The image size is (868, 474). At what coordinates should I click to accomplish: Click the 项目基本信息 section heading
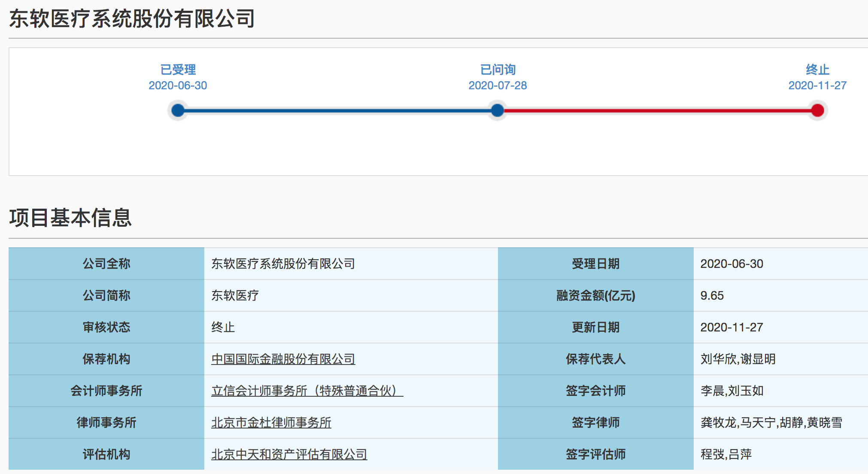point(70,218)
